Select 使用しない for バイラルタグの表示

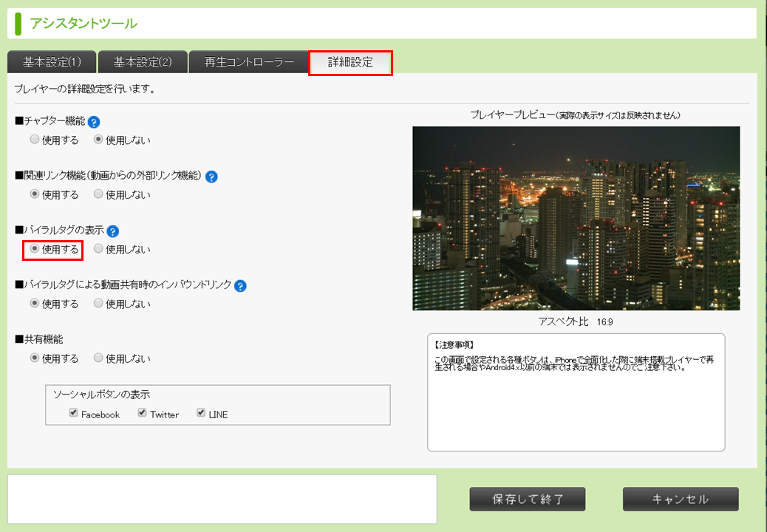[x=98, y=249]
